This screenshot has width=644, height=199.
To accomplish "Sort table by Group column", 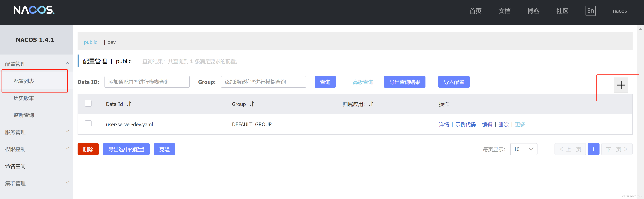I will (252, 104).
